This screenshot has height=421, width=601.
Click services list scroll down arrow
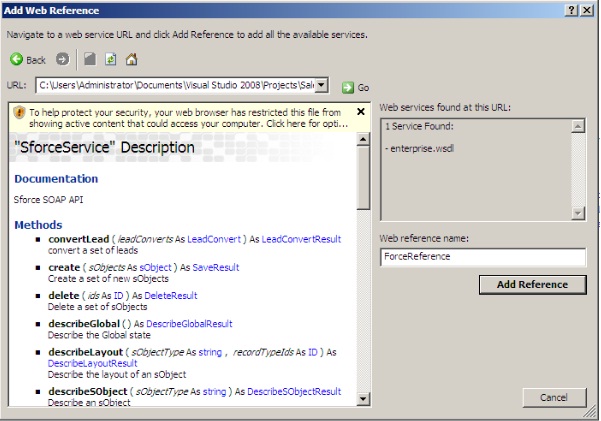[578, 213]
